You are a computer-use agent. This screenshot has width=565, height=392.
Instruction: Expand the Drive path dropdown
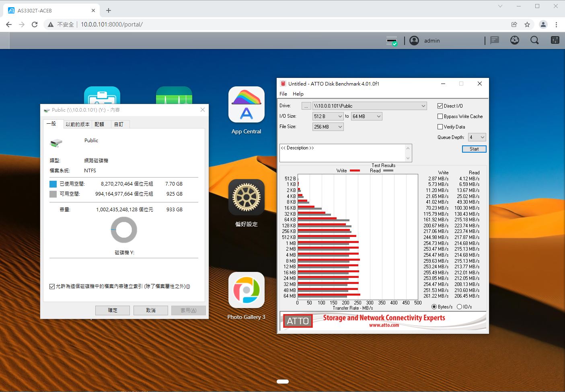pyautogui.click(x=370, y=106)
